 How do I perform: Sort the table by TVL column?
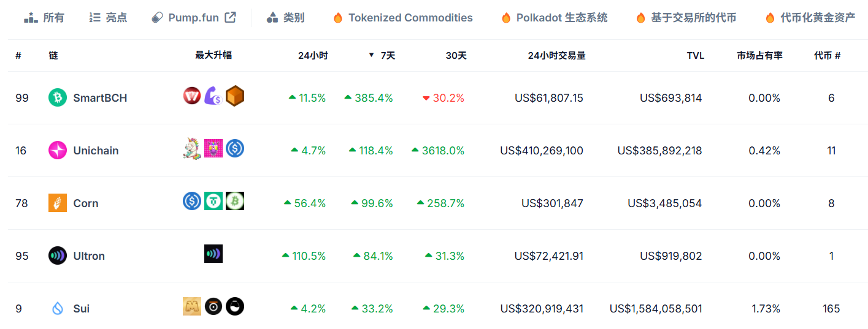[695, 55]
